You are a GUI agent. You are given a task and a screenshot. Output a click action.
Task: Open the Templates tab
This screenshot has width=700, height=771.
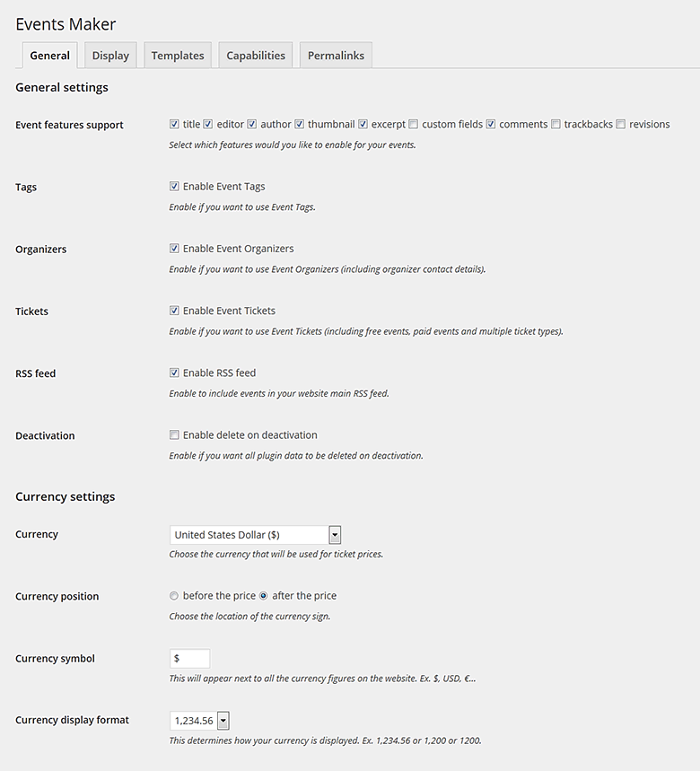[178, 56]
